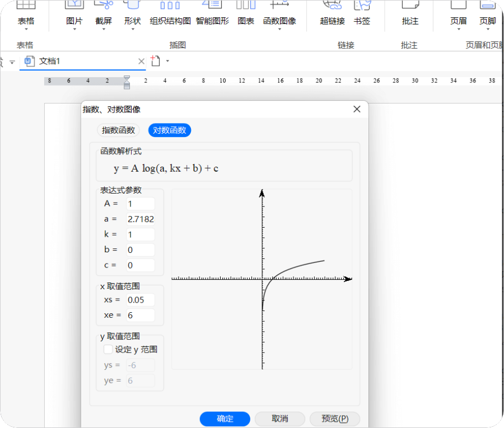Click the 确定 (OK) button
Viewport: 504px width, 428px height.
click(225, 418)
